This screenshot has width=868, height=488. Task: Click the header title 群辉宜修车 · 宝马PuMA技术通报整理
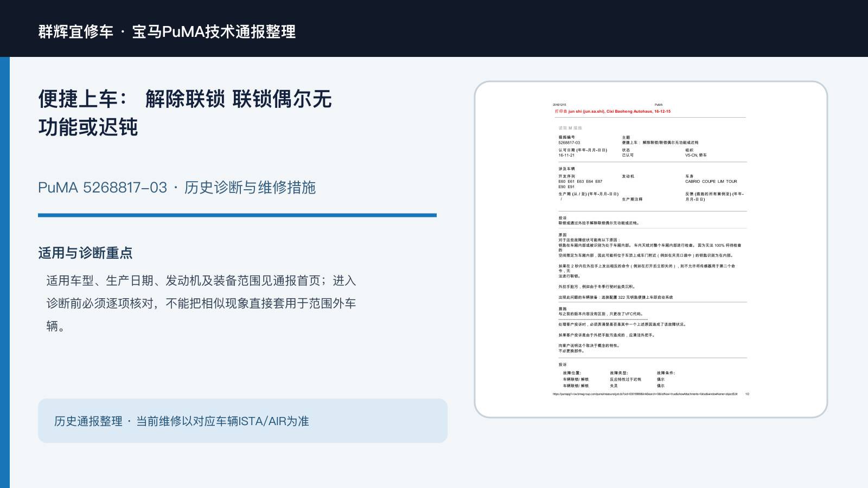[167, 31]
